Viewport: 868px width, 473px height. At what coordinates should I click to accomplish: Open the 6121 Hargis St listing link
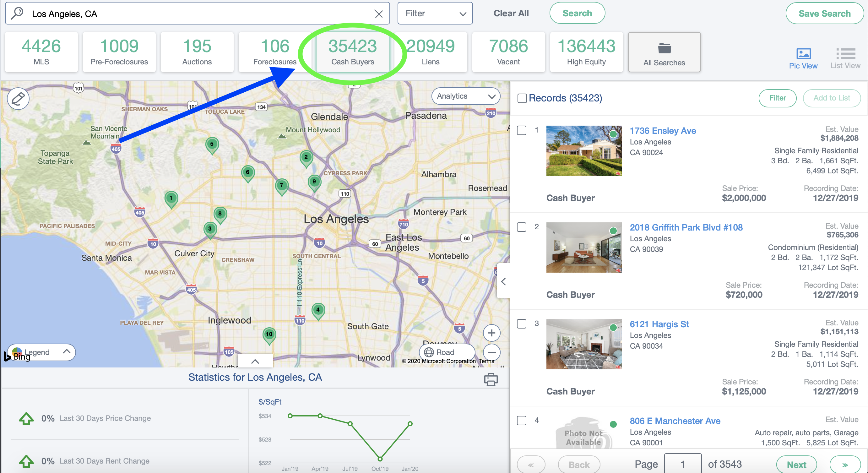[x=659, y=324]
